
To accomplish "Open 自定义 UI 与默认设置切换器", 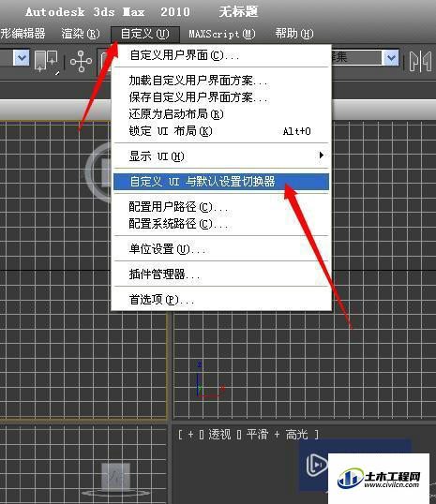I will tap(221, 182).
